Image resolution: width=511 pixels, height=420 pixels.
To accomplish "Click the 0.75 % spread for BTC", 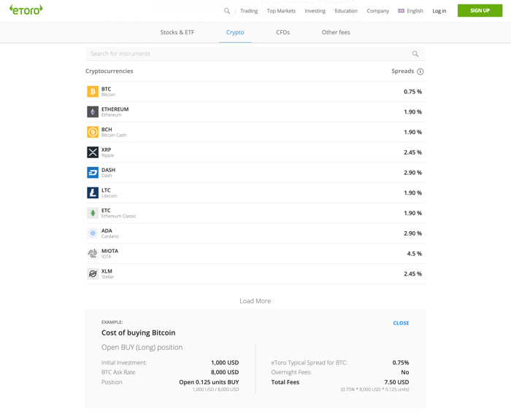I will click(412, 91).
